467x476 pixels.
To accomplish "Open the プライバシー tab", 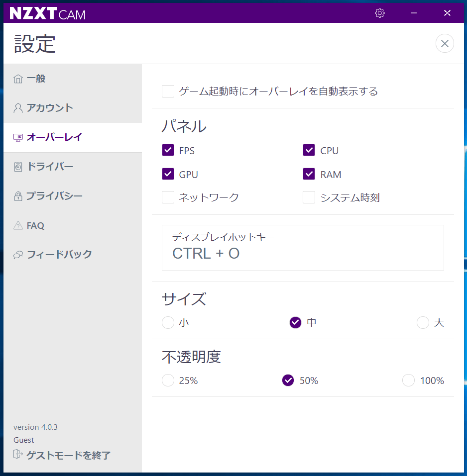I will [73, 196].
